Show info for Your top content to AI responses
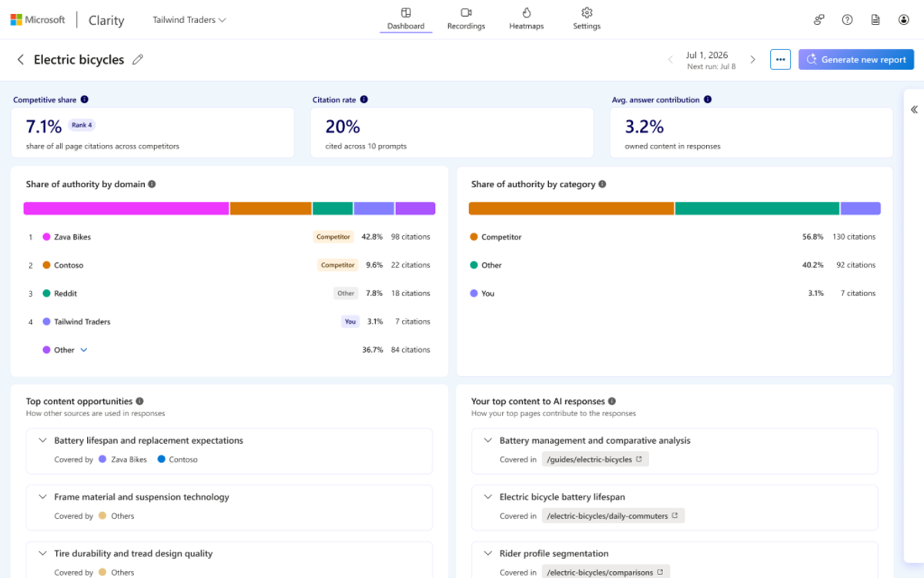 [x=611, y=401]
